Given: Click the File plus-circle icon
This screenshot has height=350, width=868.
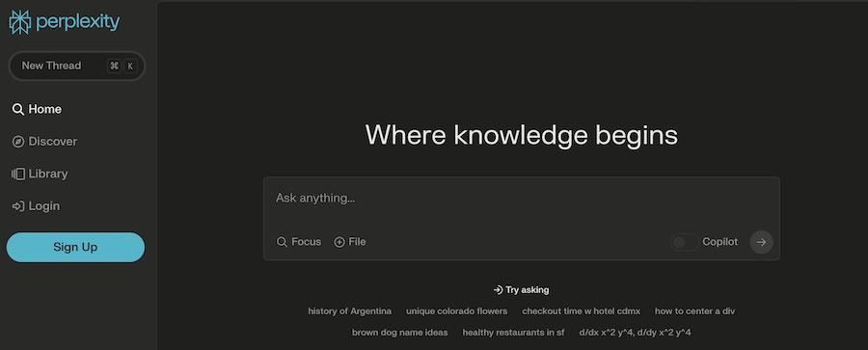Looking at the screenshot, I should pos(339,242).
